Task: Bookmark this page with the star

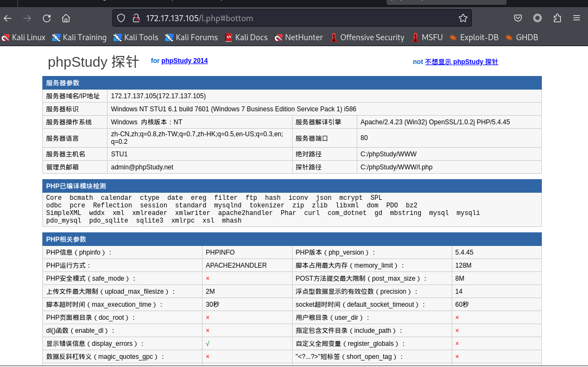Action: coord(463,18)
